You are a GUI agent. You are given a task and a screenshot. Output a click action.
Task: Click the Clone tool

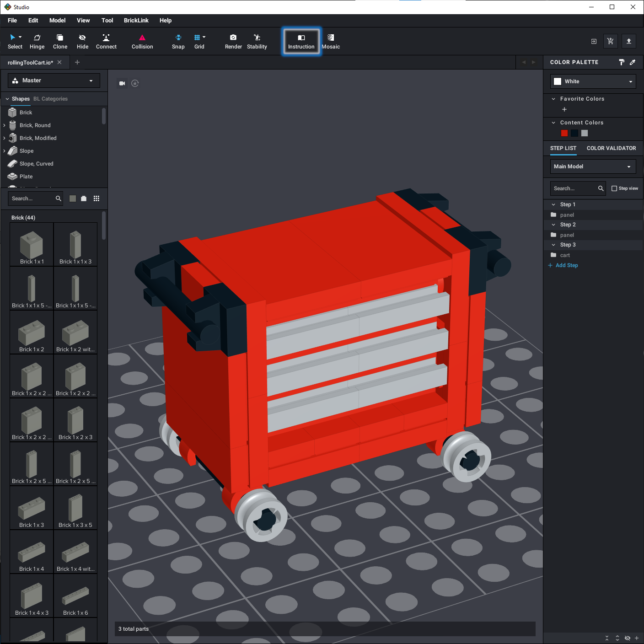pyautogui.click(x=60, y=41)
